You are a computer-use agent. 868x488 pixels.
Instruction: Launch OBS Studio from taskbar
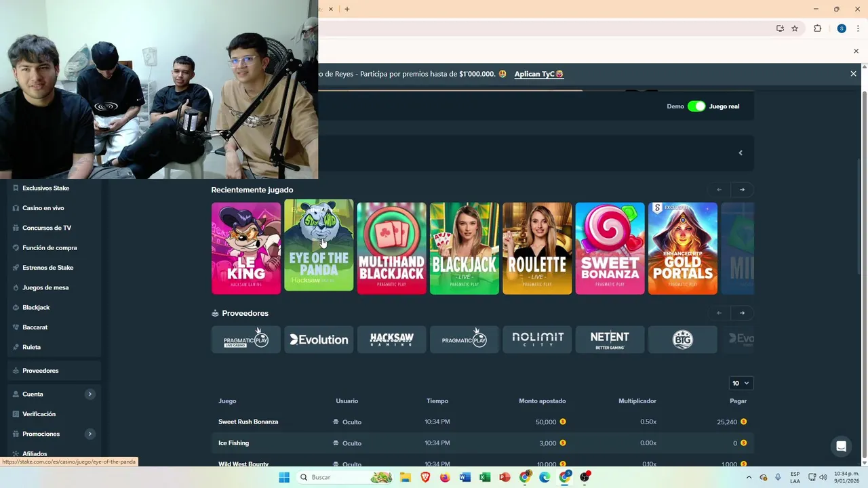click(585, 477)
